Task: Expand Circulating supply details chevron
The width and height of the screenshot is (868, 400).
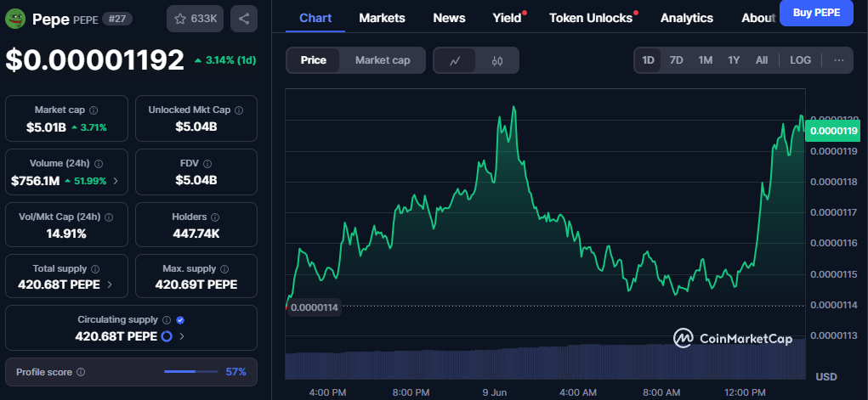Action: click(x=182, y=336)
